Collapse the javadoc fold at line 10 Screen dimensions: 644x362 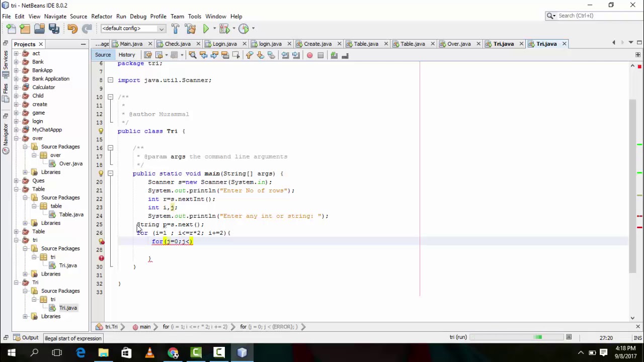[110, 97]
